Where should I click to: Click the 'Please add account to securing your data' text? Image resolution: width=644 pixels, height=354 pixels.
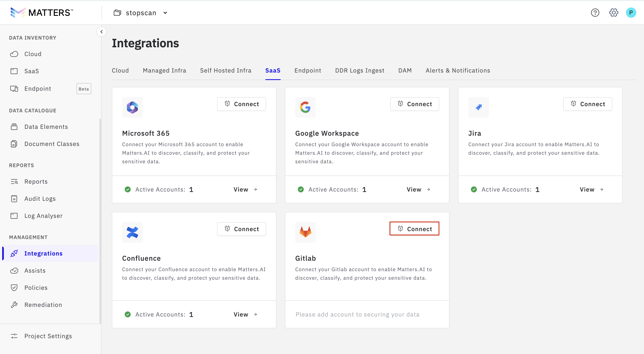(x=357, y=314)
